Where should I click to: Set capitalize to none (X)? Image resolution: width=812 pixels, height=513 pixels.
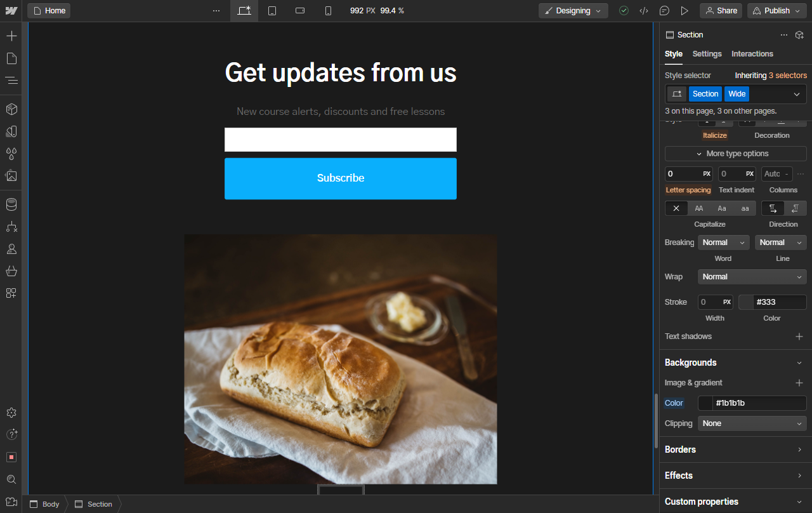(676, 208)
